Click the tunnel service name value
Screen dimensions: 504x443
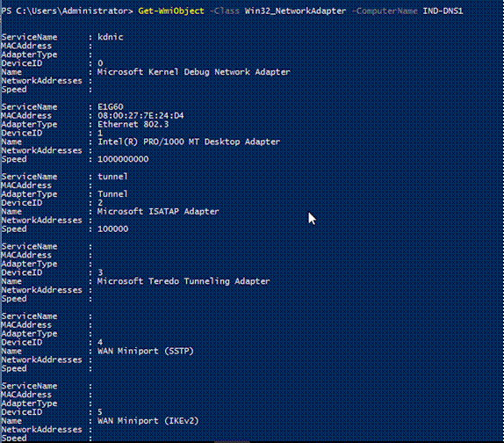(112, 177)
